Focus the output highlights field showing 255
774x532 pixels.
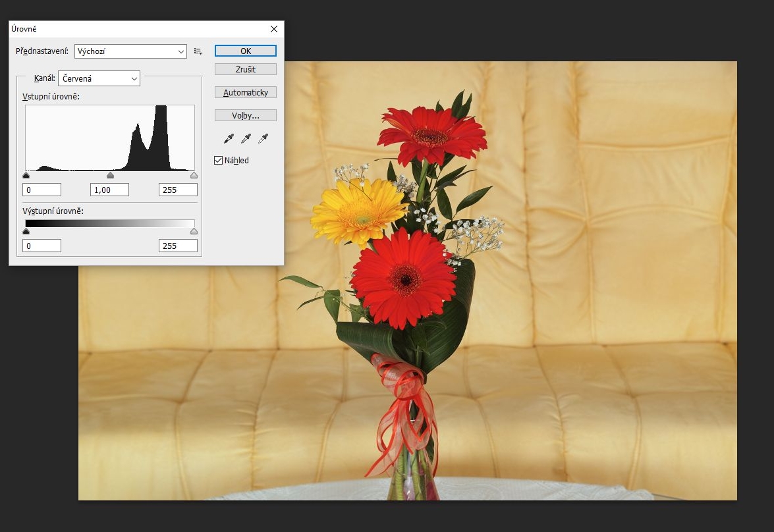tap(178, 246)
